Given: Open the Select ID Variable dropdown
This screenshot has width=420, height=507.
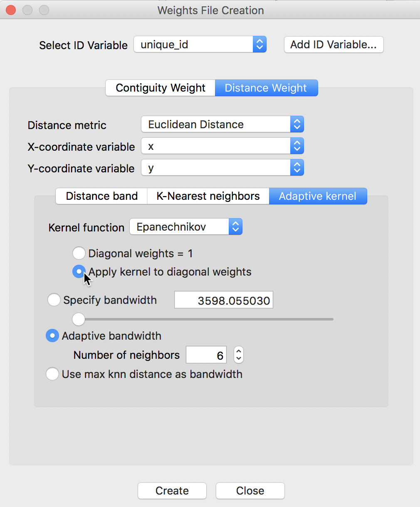Looking at the screenshot, I should tap(200, 44).
